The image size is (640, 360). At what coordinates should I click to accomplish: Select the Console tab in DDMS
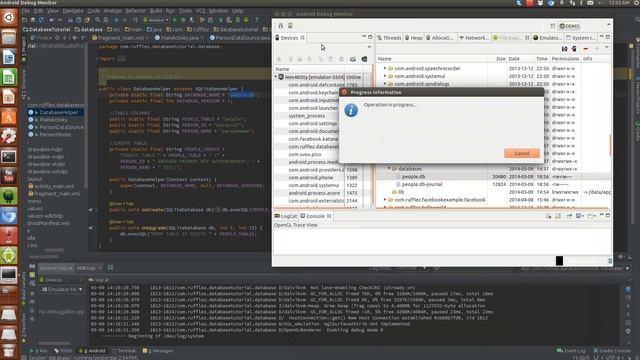click(315, 216)
